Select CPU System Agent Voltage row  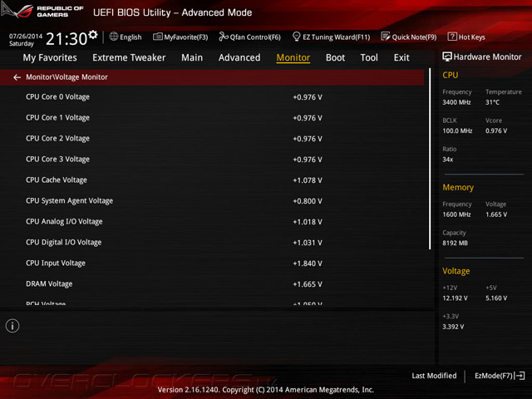click(x=212, y=201)
